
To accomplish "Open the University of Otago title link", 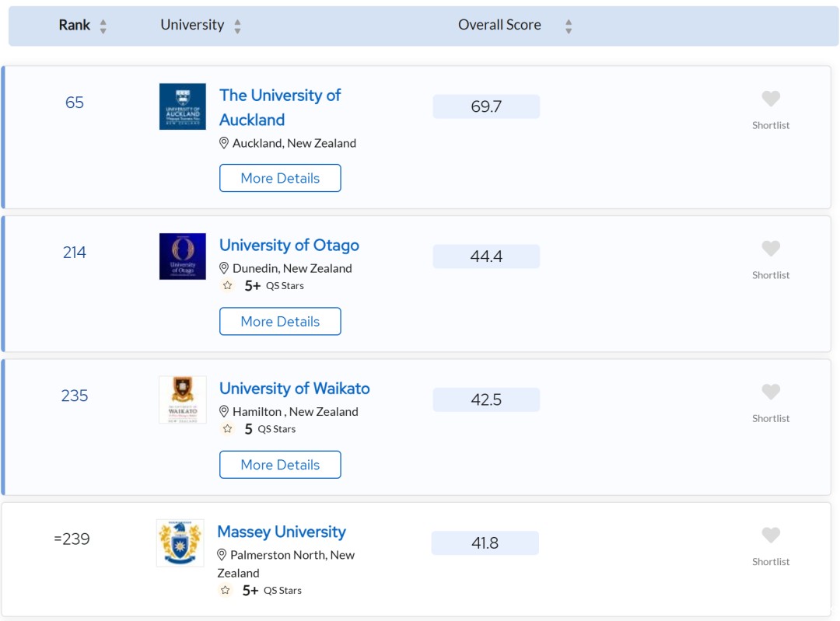I will point(289,246).
